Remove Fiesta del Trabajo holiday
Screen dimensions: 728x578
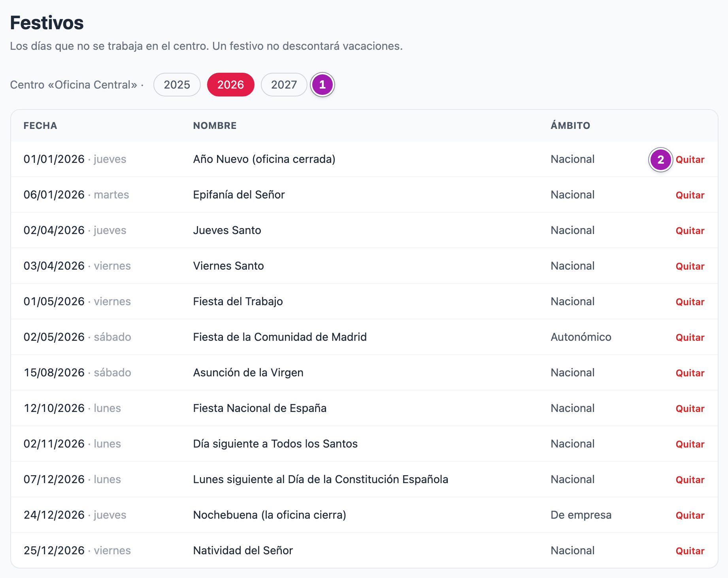pos(690,302)
